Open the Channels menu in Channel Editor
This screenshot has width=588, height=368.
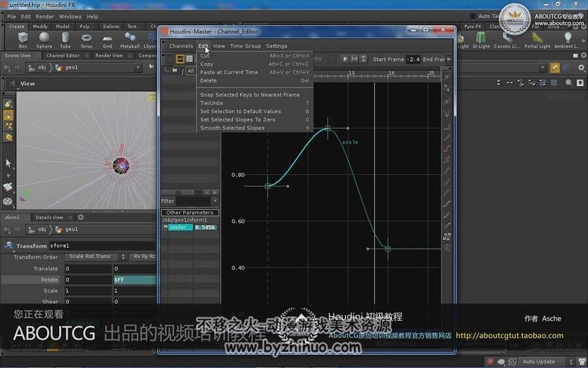click(181, 46)
